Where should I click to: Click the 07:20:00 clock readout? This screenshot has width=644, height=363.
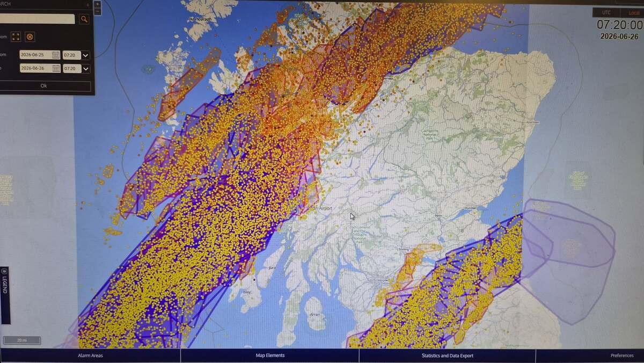pos(620,25)
